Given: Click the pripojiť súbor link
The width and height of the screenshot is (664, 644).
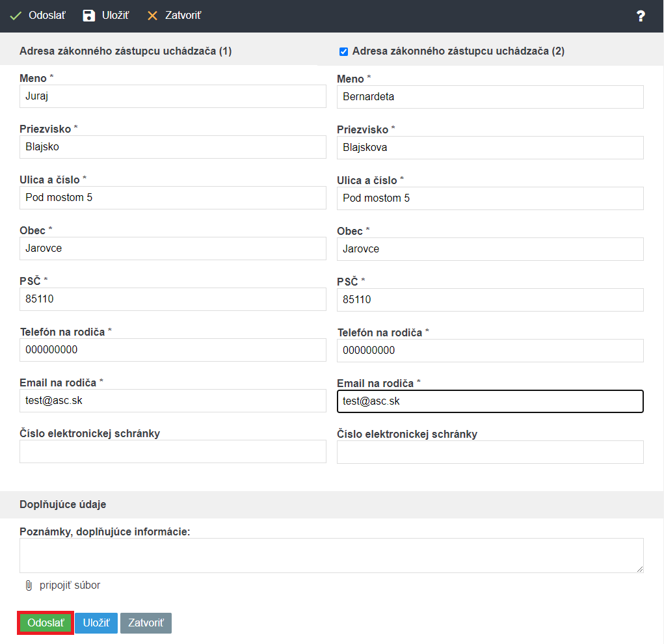Looking at the screenshot, I should [70, 585].
